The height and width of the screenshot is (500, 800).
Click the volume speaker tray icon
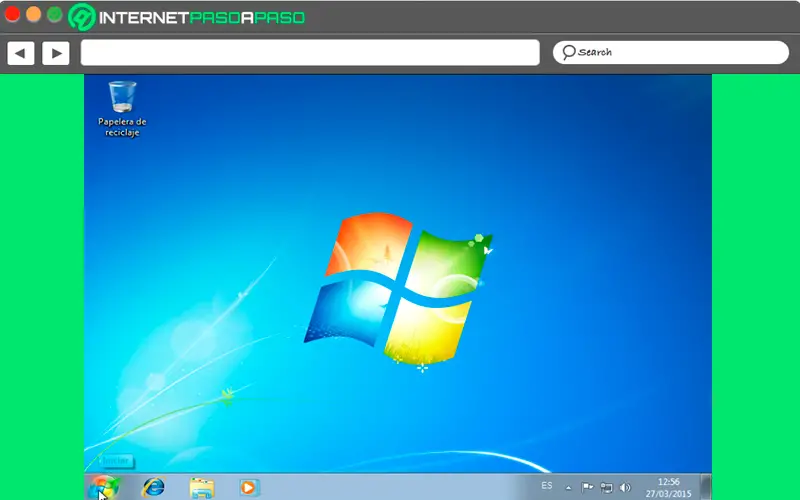coord(625,488)
